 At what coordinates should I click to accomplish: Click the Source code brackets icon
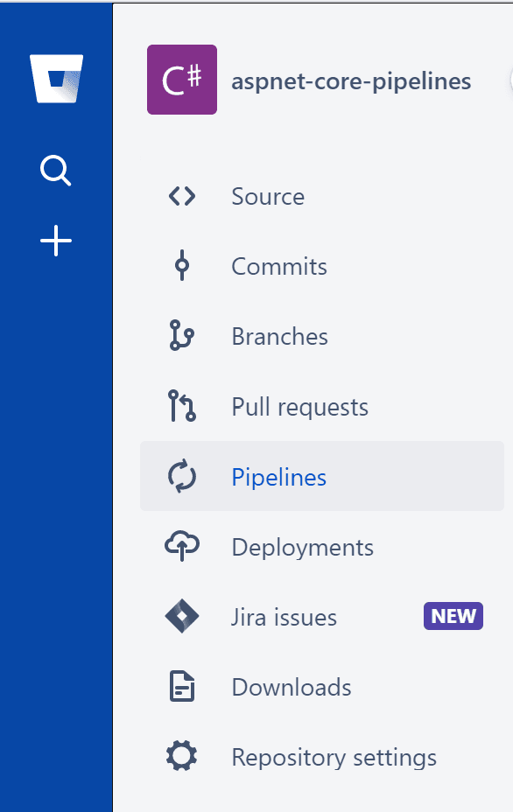tap(182, 196)
